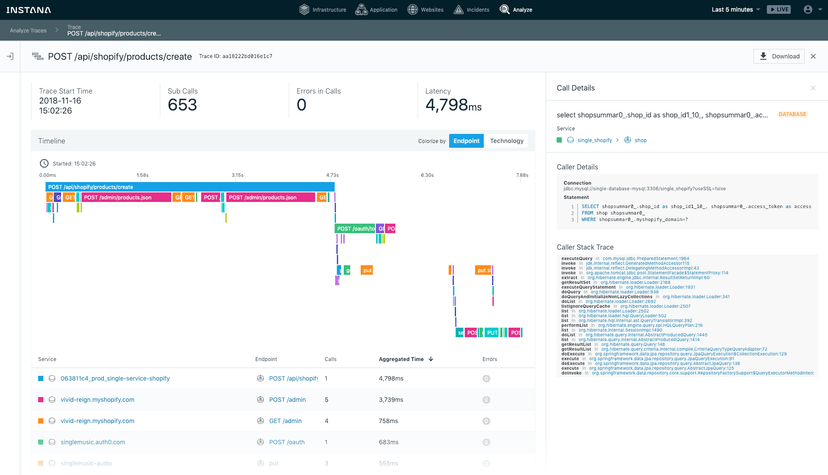828x475 pixels.
Task: Click the POST /oauth endpoint link
Action: tap(287, 442)
